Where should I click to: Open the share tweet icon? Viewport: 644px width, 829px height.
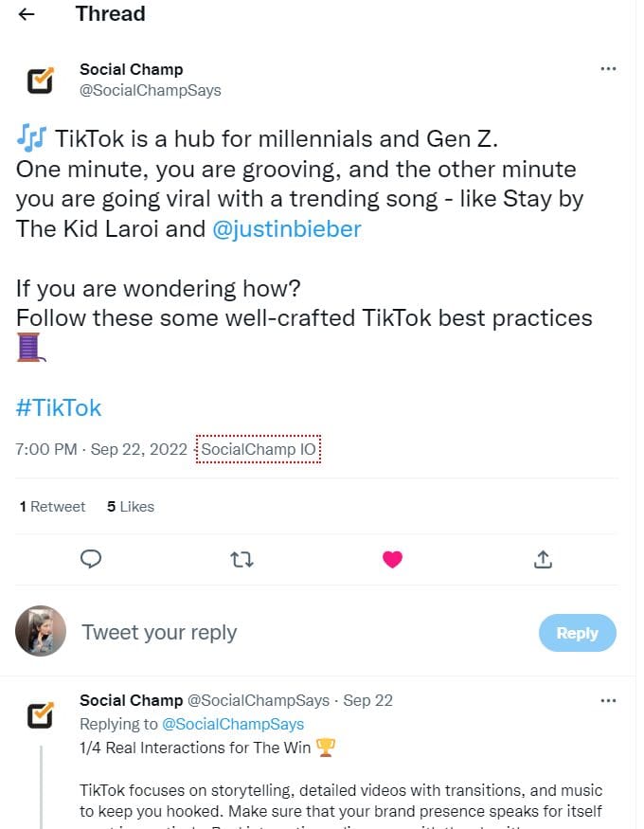[x=542, y=559]
